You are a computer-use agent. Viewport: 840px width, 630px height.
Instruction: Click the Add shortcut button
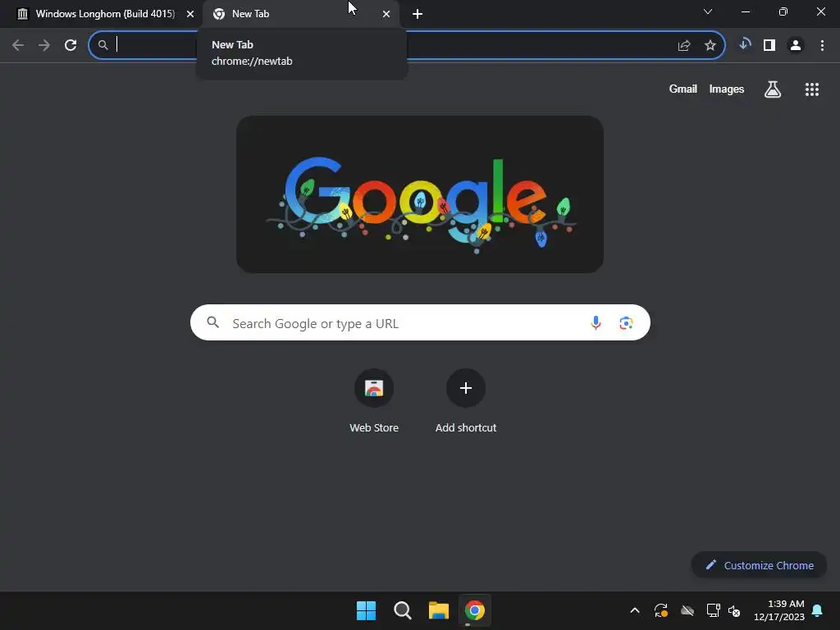coord(466,400)
